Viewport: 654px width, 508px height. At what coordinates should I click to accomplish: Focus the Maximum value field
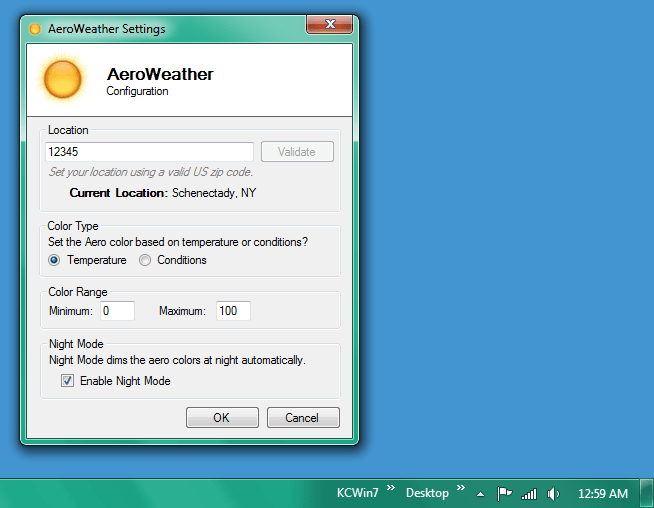[233, 311]
